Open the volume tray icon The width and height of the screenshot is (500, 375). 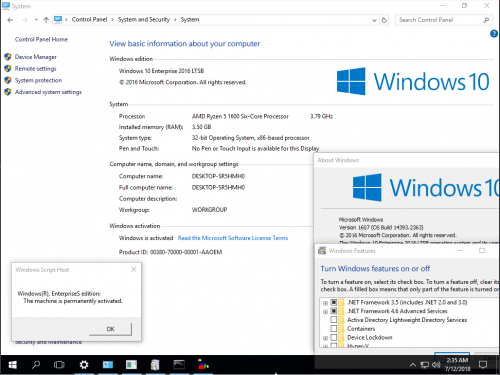tap(436, 365)
